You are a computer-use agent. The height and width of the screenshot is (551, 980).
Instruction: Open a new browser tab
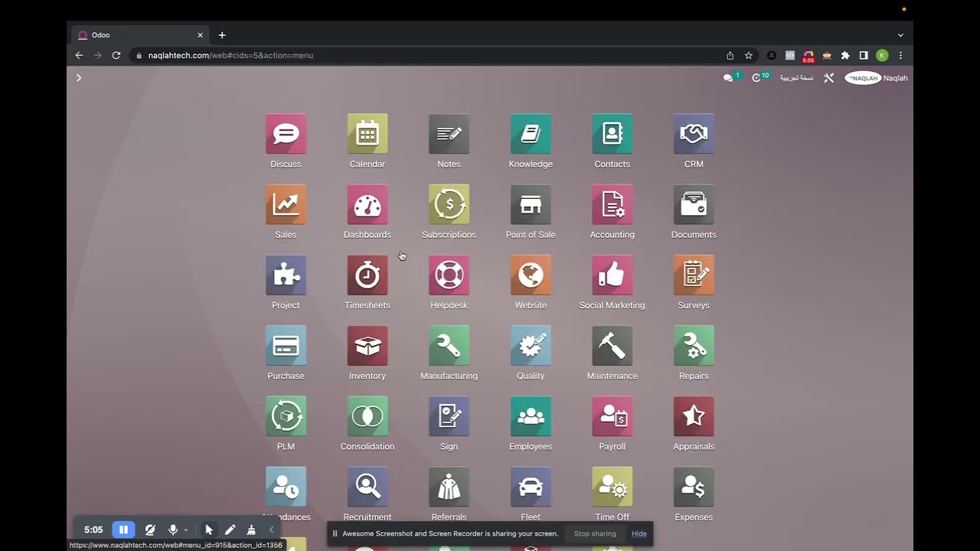click(222, 35)
